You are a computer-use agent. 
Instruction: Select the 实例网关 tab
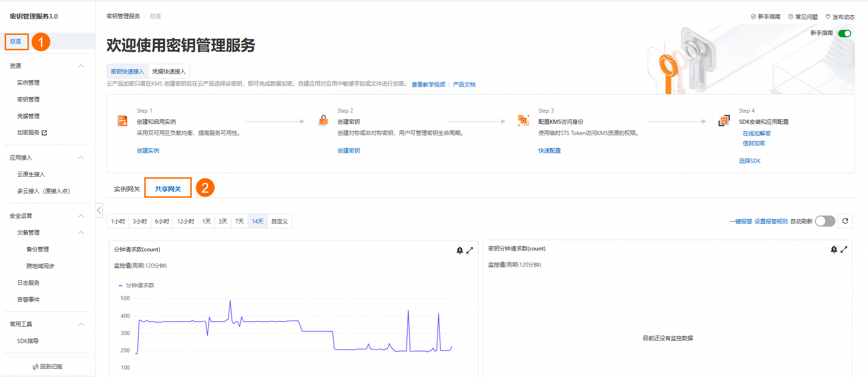click(x=127, y=189)
